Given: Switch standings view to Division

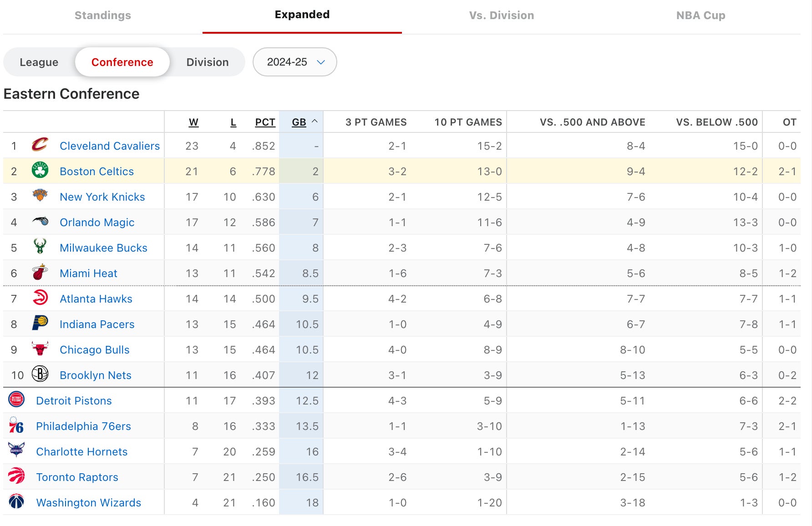Looking at the screenshot, I should 208,62.
